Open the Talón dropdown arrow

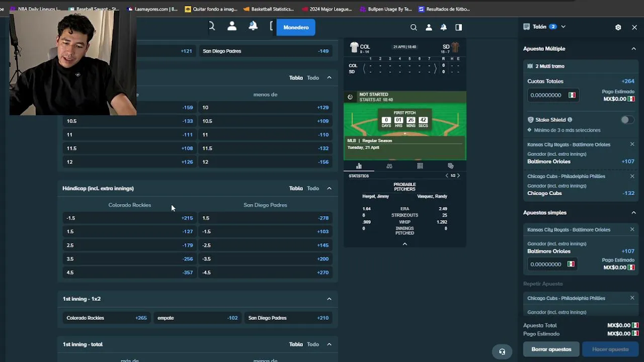click(563, 27)
